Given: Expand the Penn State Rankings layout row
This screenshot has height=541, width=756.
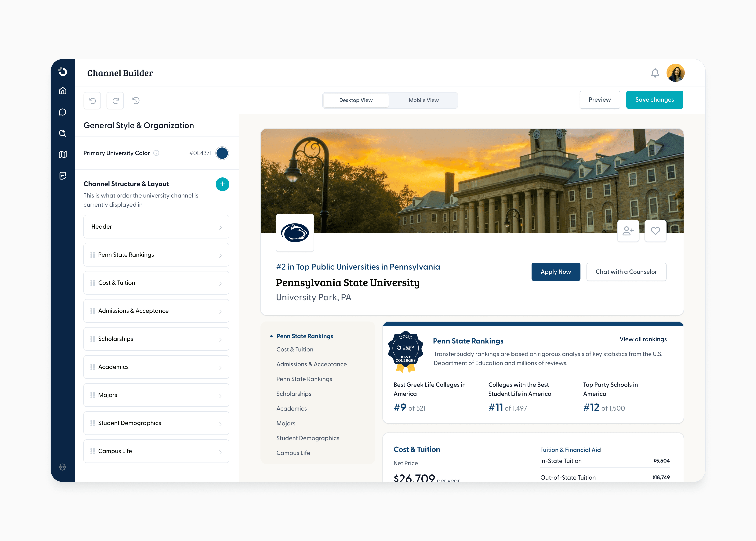Looking at the screenshot, I should [x=156, y=255].
